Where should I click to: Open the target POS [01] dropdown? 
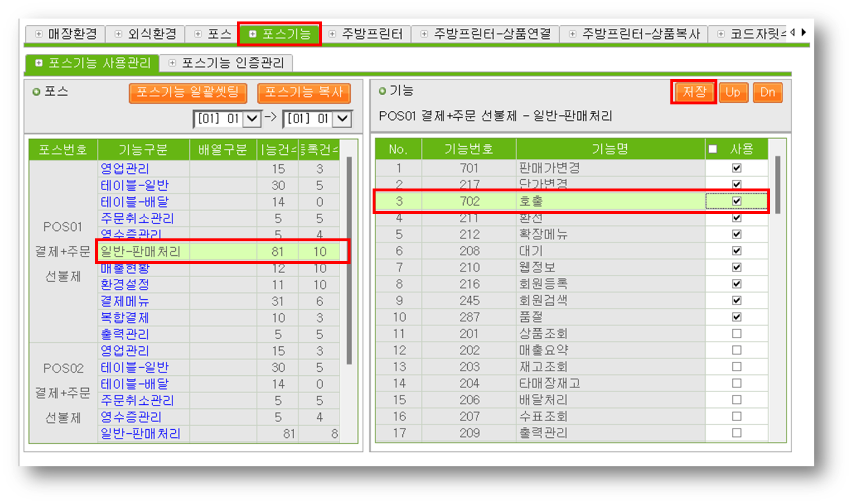tap(342, 119)
